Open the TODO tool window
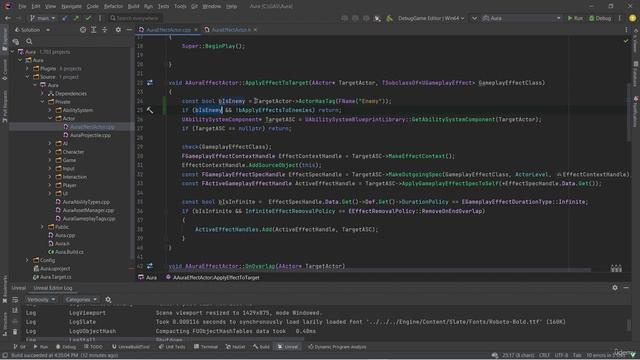The height and width of the screenshot is (360, 640). click(93, 347)
